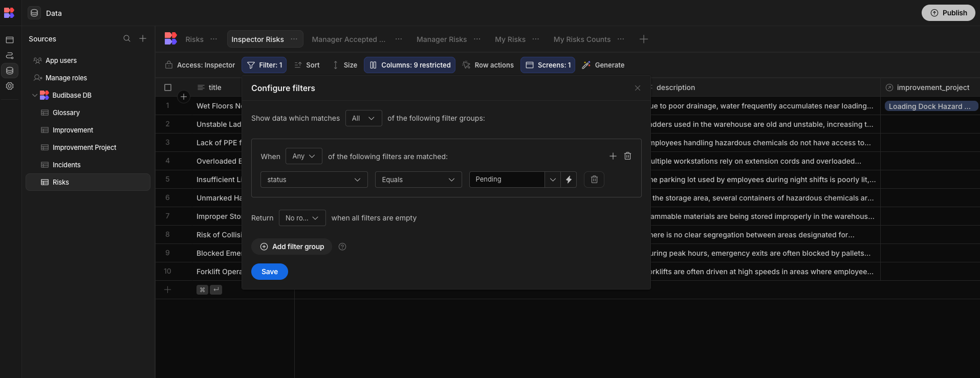Open the Data database icon in header
This screenshot has height=378, width=980.
click(34, 13)
